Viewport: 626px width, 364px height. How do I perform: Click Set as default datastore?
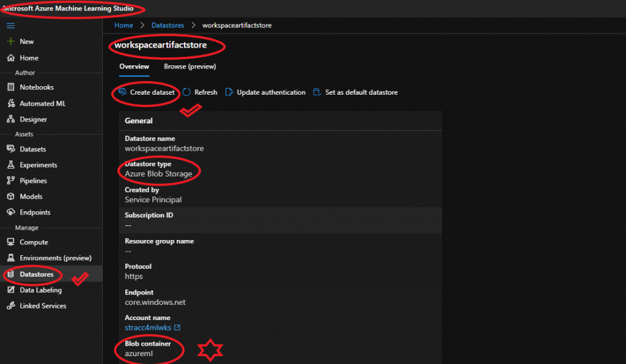pos(355,92)
